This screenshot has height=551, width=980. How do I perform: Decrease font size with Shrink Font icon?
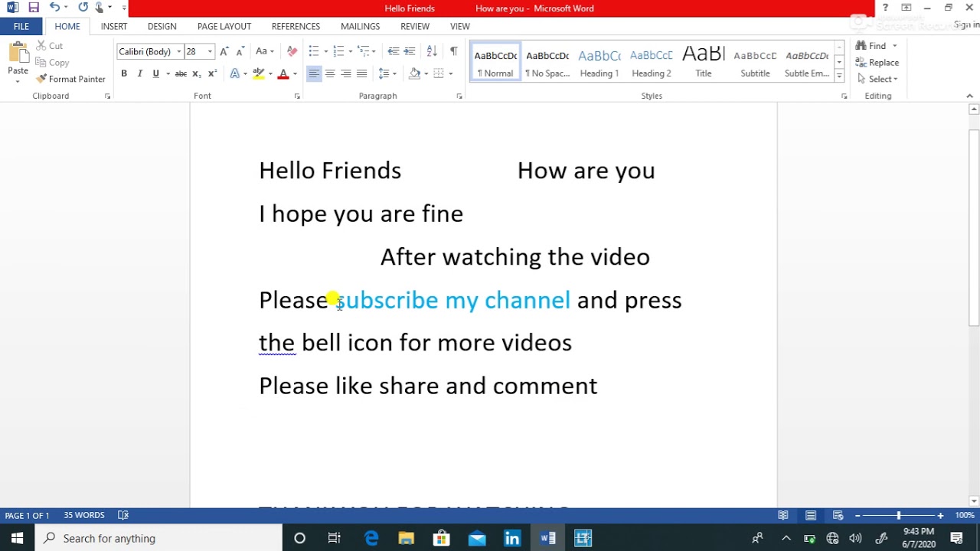coord(240,51)
